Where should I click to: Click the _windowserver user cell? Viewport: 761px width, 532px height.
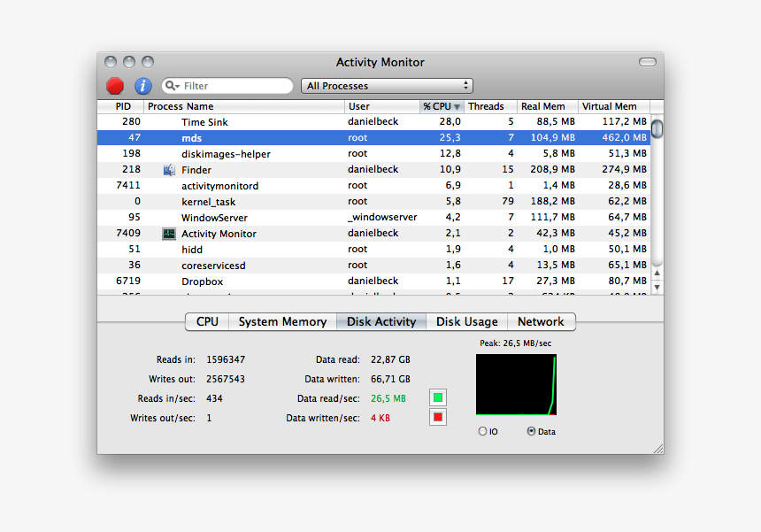coord(382,218)
